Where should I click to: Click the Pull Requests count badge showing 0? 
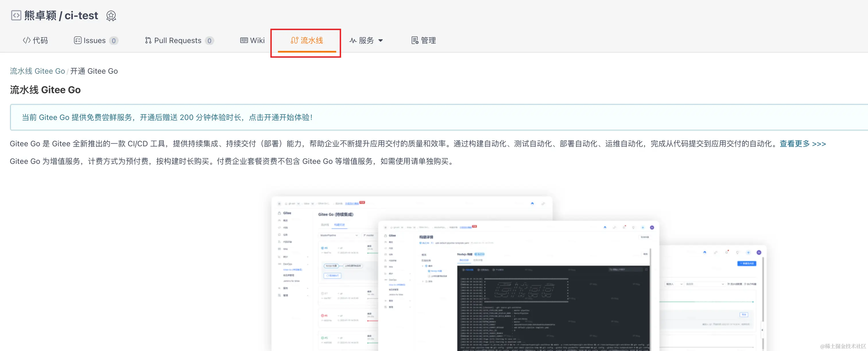pos(209,41)
